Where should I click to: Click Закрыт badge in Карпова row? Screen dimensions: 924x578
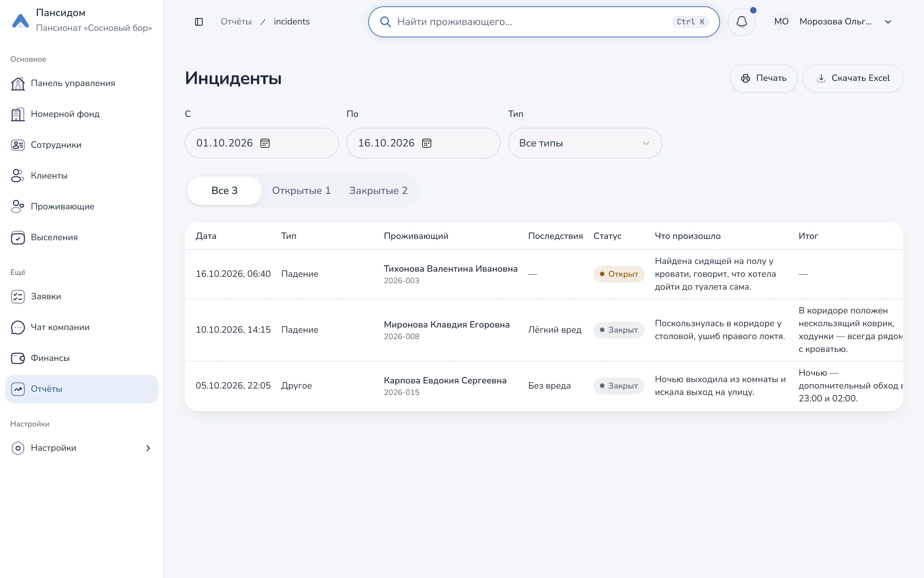[619, 386]
